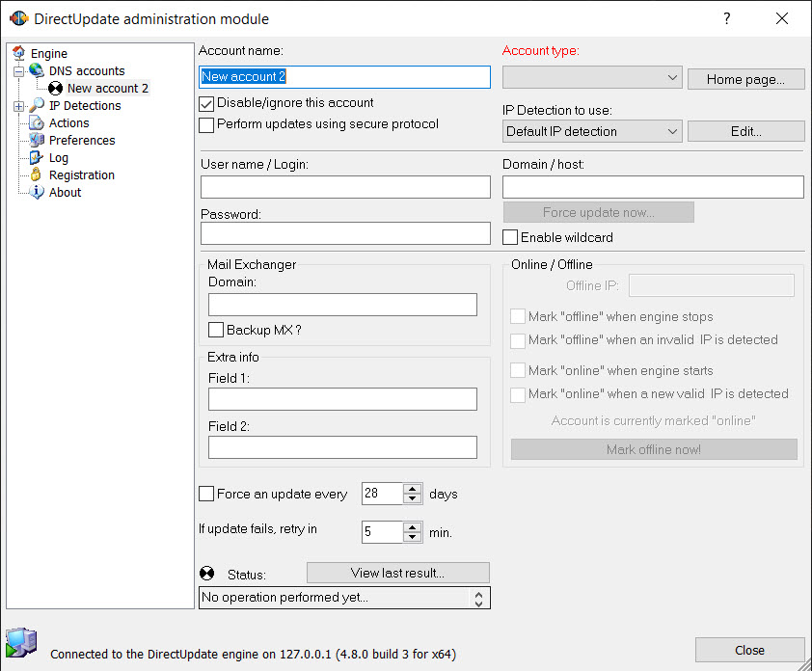Click the New account 2 status icon
The width and height of the screenshot is (812, 671).
pos(55,88)
